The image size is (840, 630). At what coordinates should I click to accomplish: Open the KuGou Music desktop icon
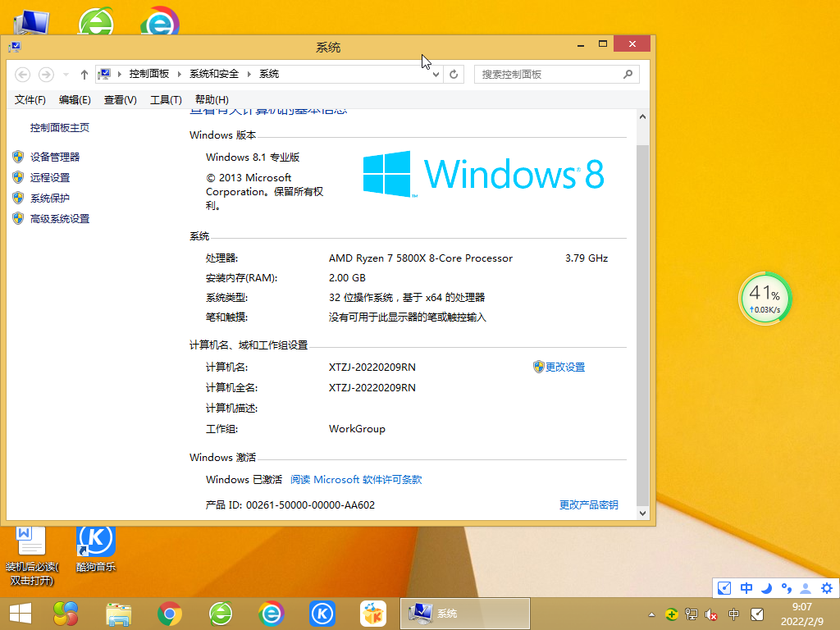tap(96, 539)
